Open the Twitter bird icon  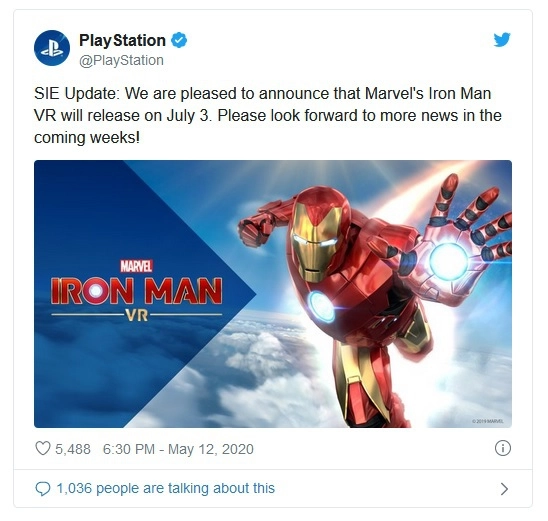502,39
